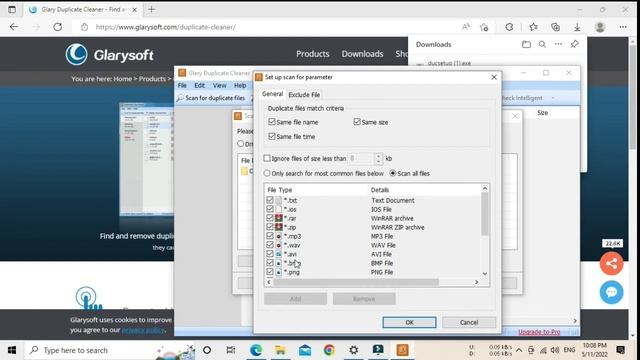The width and height of the screenshot is (640, 360).
Task: Open Microsoft Edge from taskbar
Action: (x=256, y=350)
